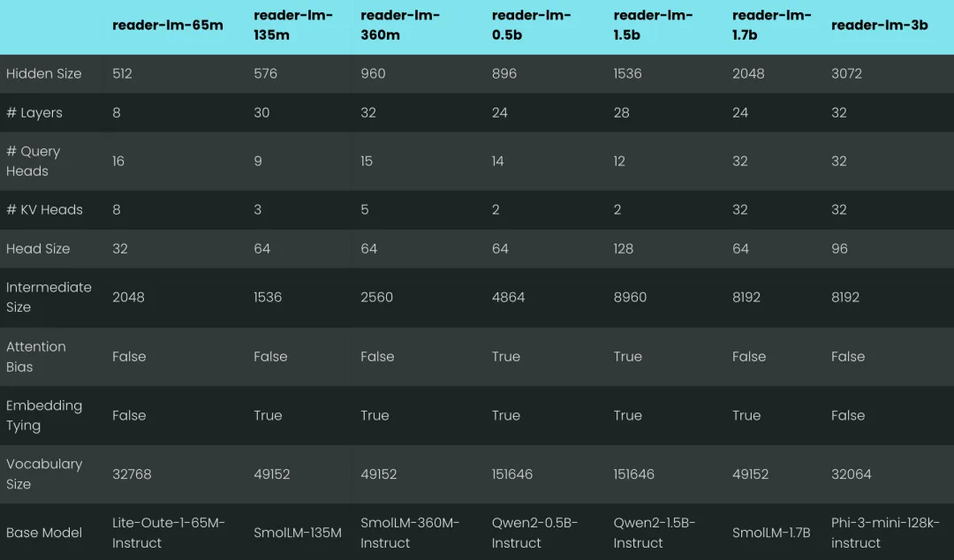Select the Head Size row label
This screenshot has width=954, height=560.
38,248
